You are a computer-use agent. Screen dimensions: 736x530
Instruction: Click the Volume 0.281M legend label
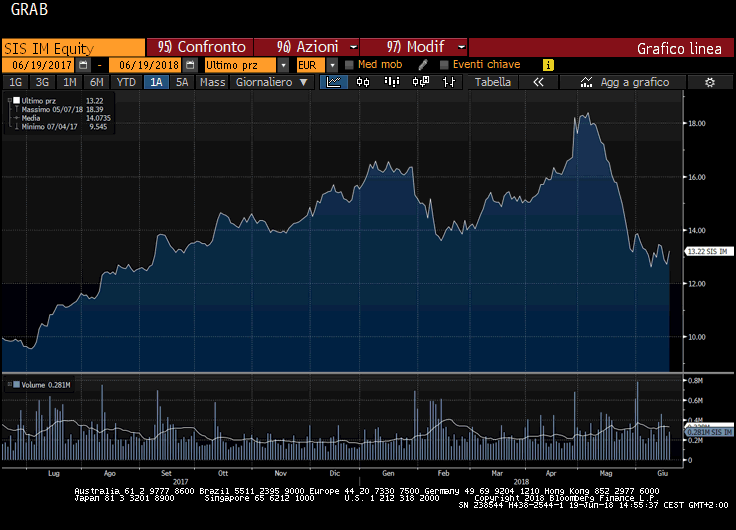pos(46,385)
